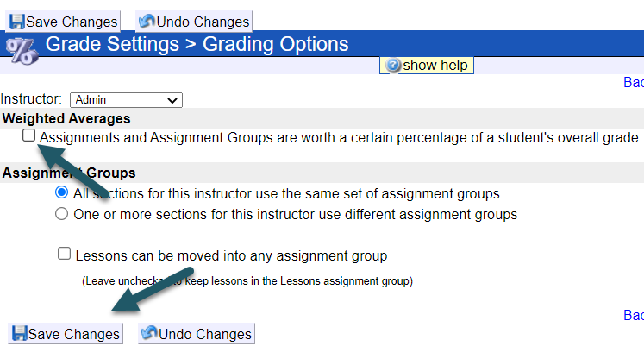This screenshot has width=644, height=359.
Task: Click the question mark icon beside show help
Action: coord(393,66)
